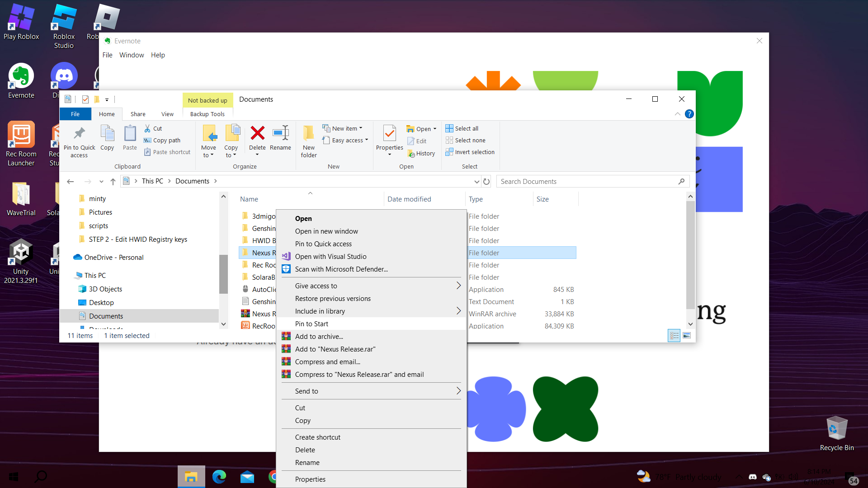Choose Pin to Start from context menu
The width and height of the screenshot is (868, 488).
tap(312, 324)
